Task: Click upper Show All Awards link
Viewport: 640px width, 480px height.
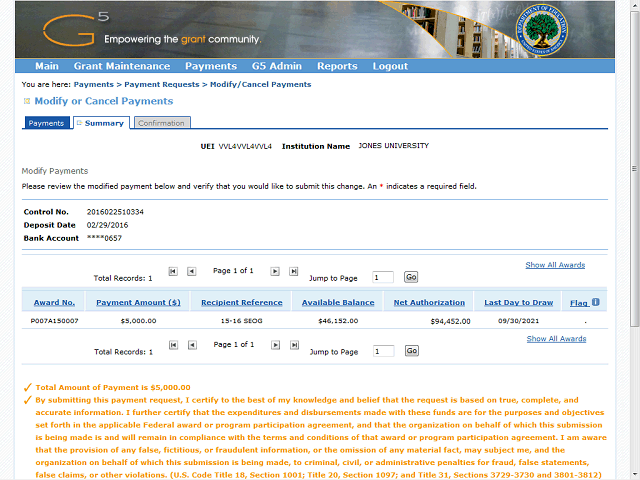Action: pos(555,265)
